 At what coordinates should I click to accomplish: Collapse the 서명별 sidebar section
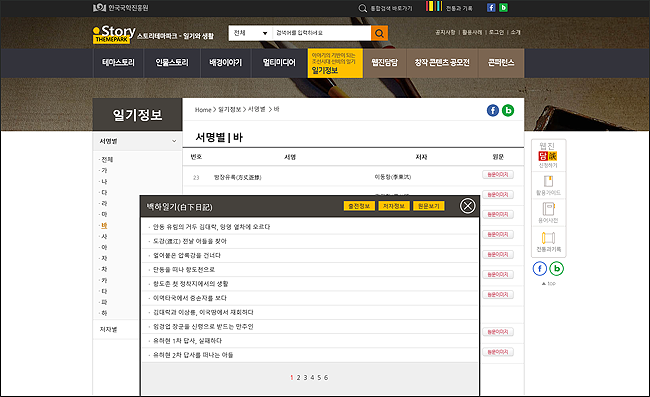tap(137, 141)
